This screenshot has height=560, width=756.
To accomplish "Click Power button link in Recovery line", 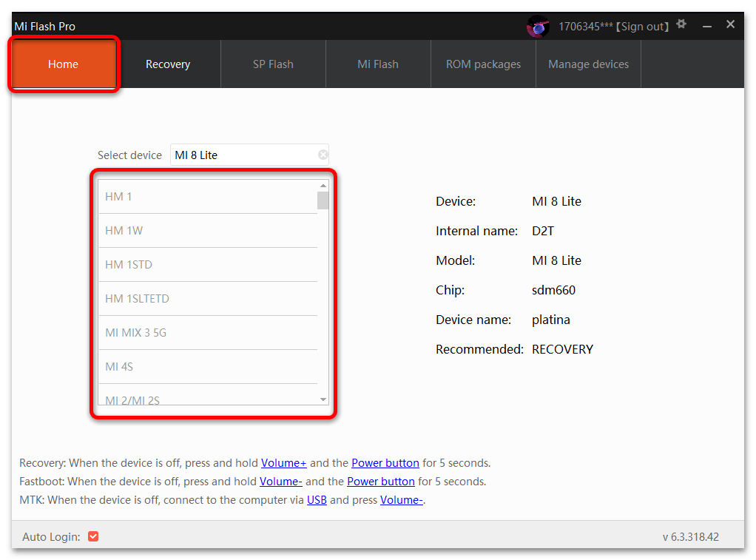I will (x=385, y=463).
